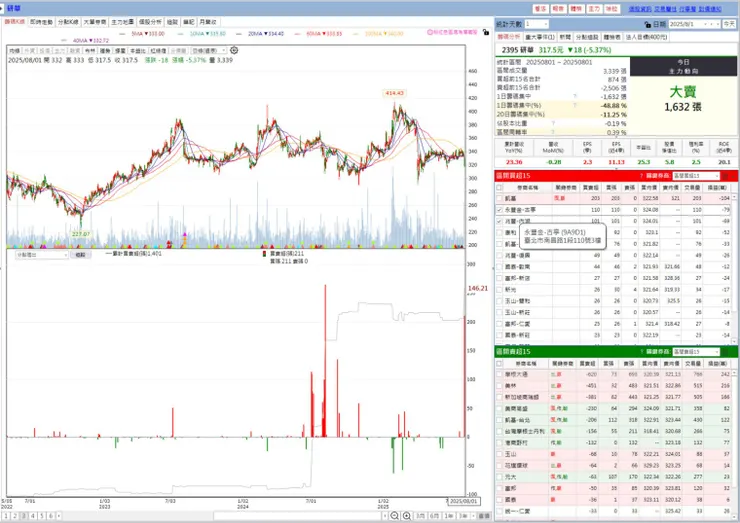Toggle the 爆量 indicator button
Screen dimensions: 740x523
[120, 51]
